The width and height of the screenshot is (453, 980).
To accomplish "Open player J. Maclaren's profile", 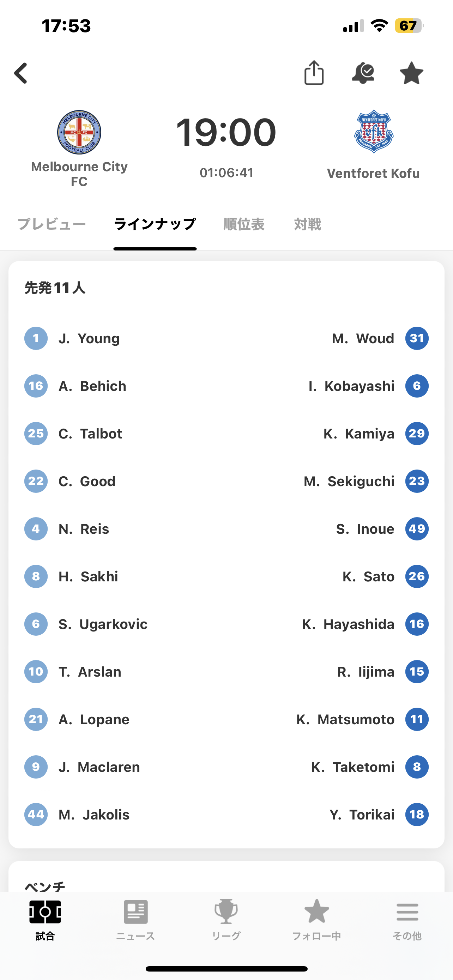I will tap(99, 767).
